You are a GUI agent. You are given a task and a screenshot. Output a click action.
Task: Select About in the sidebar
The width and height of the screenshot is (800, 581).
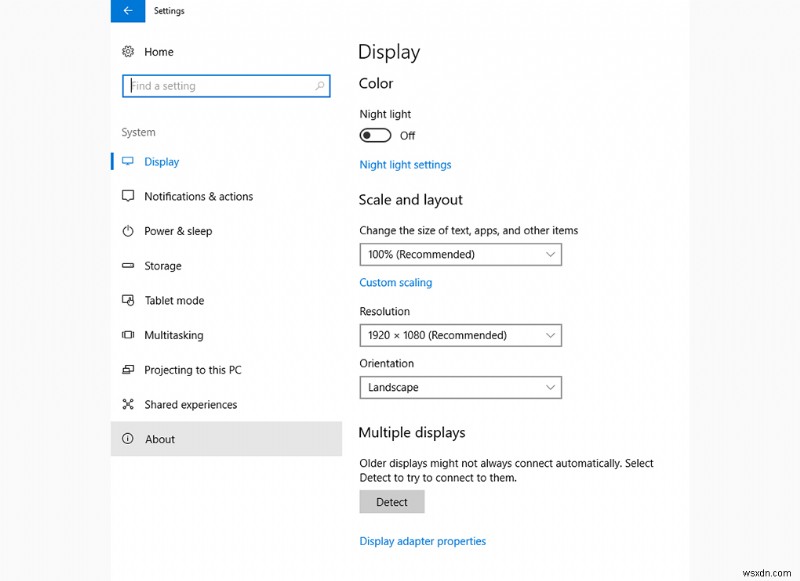click(x=160, y=438)
